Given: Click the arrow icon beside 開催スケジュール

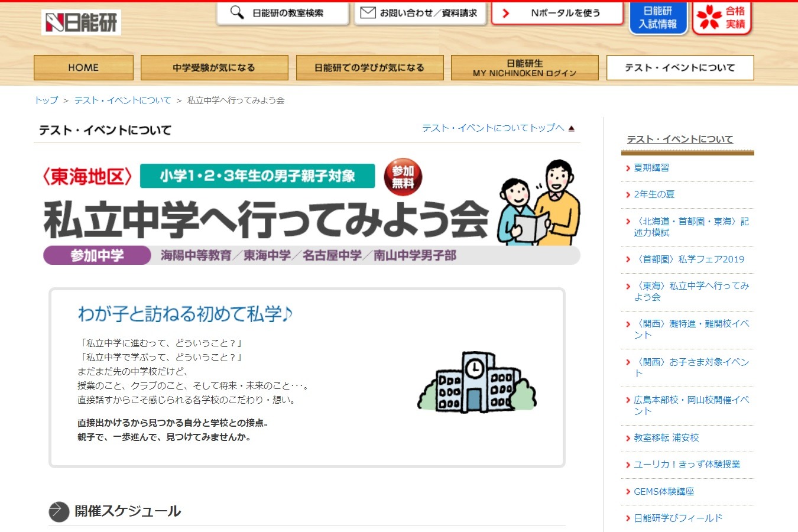Looking at the screenshot, I should point(59,511).
